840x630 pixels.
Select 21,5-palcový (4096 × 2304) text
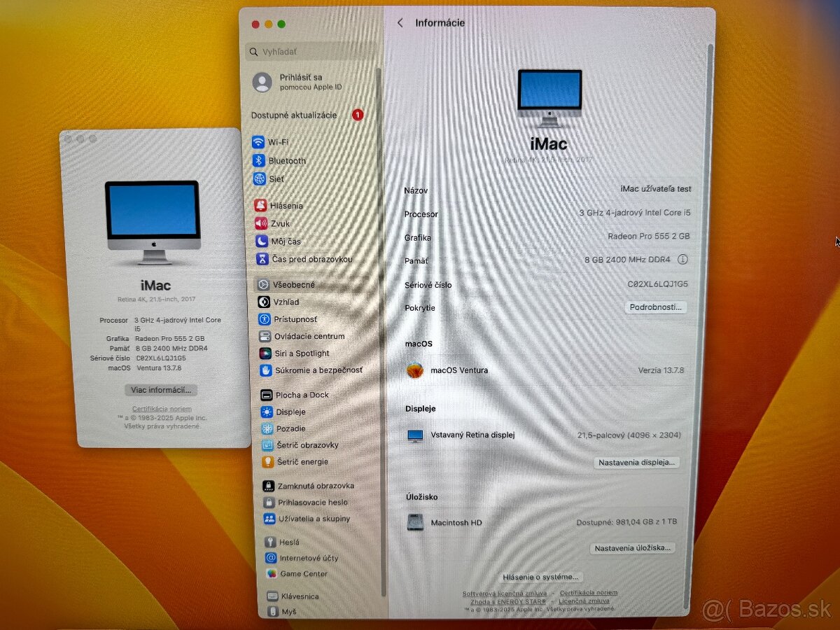[629, 435]
